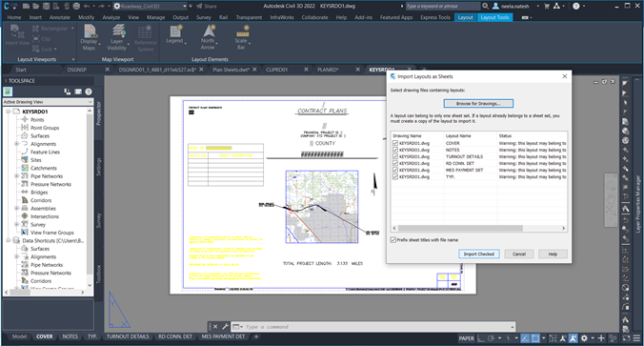This screenshot has width=644, height=346.
Task: Expand the Pipe Networks tree node
Action: pos(16,176)
